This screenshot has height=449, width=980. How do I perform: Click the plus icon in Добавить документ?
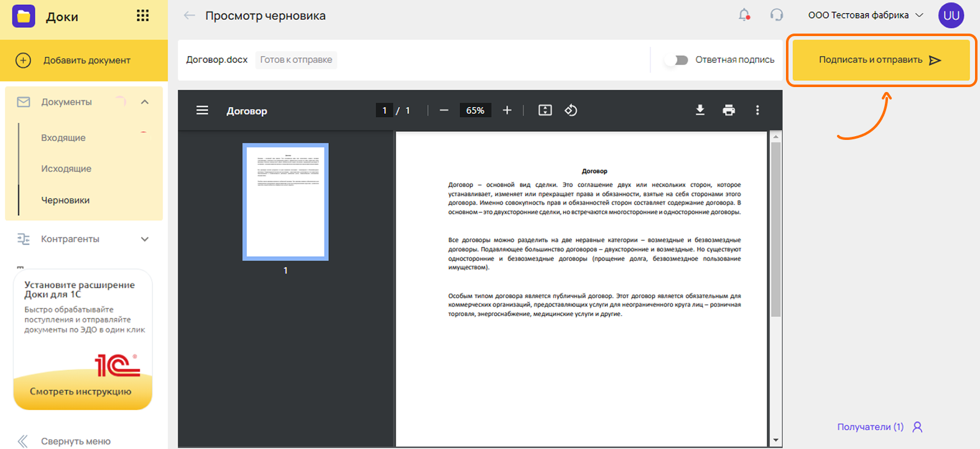click(x=23, y=60)
